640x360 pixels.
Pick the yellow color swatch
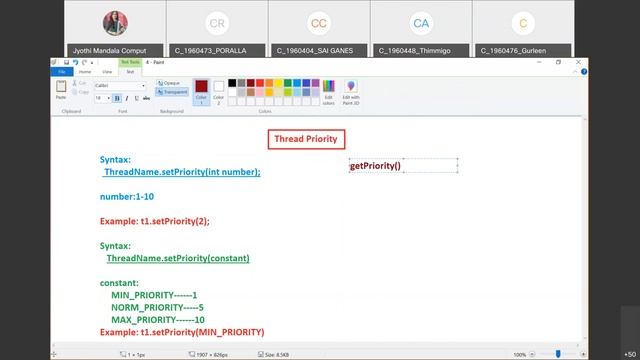tap(278, 83)
